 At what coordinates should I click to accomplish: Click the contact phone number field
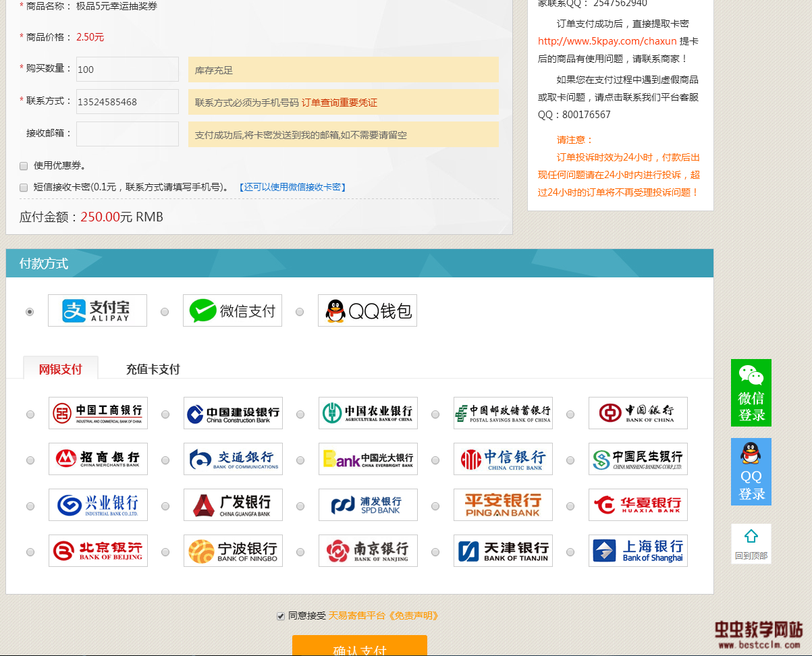point(128,102)
